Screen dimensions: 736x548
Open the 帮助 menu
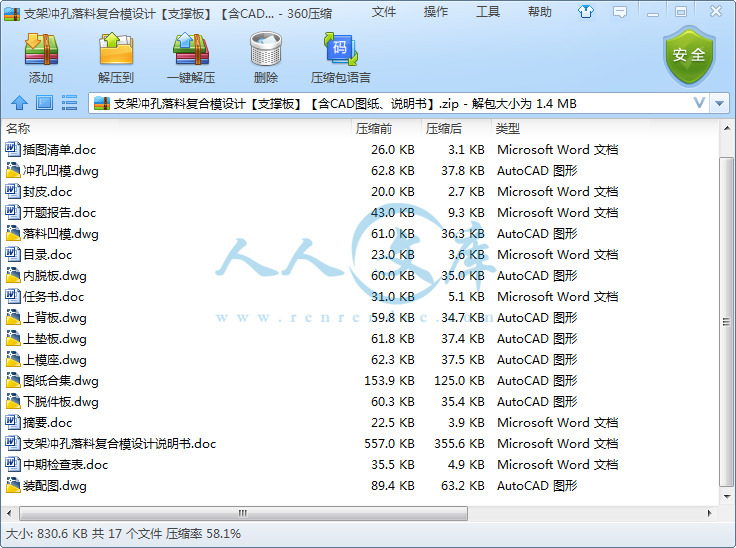(539, 12)
